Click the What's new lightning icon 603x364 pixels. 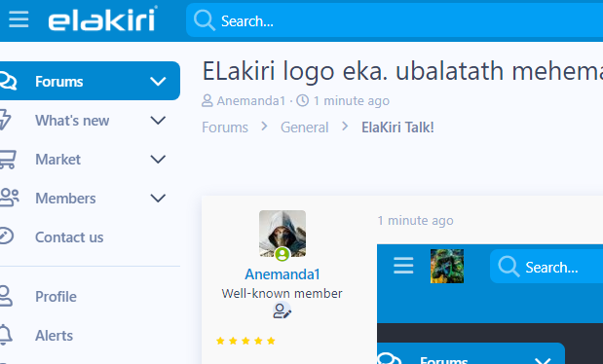click(x=6, y=120)
